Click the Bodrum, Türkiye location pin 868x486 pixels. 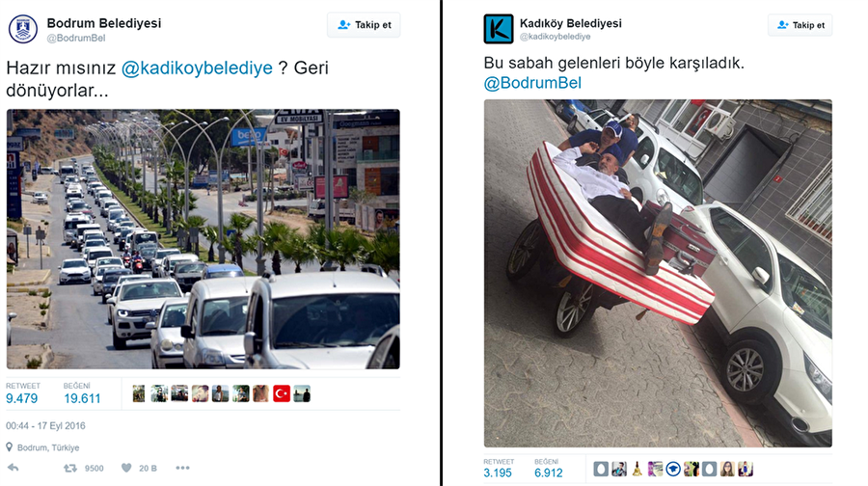coord(10,446)
